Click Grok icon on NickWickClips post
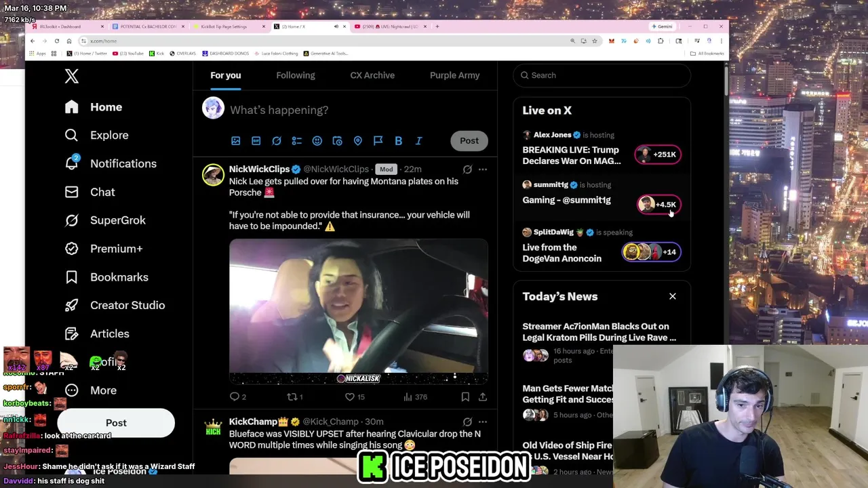868x488 pixels. point(467,169)
